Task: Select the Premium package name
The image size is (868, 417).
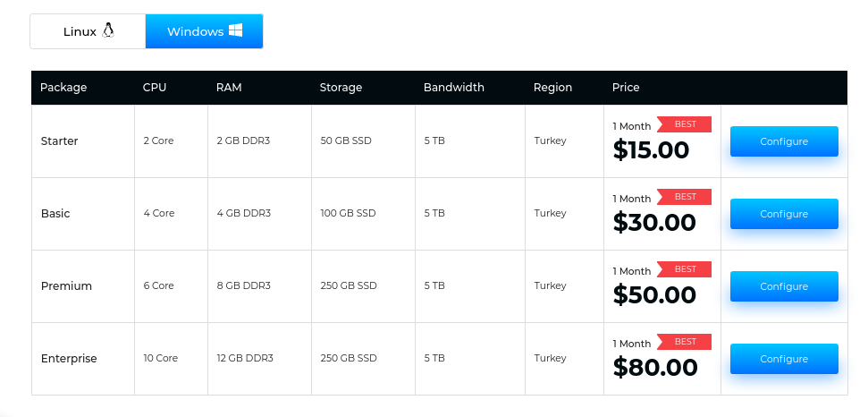Action: pyautogui.click(x=66, y=286)
